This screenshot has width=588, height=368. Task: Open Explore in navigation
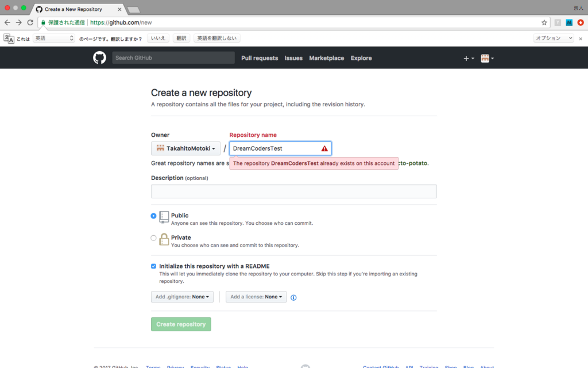click(361, 58)
